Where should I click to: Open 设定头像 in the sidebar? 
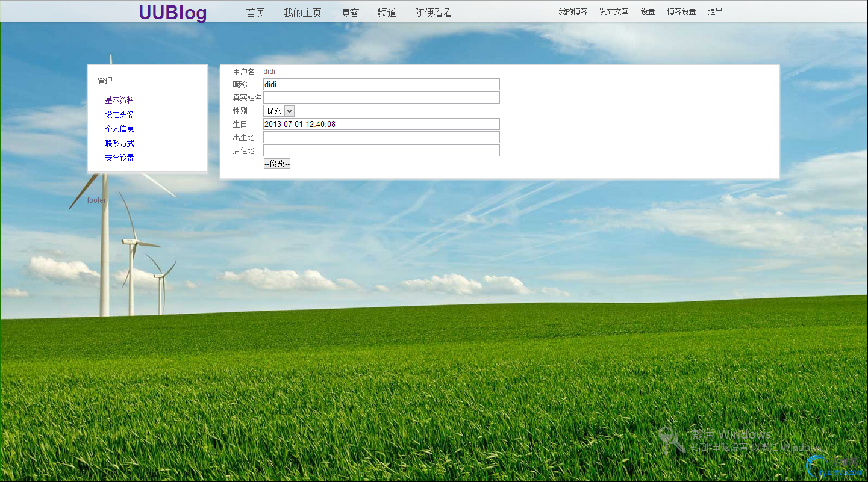[119, 114]
